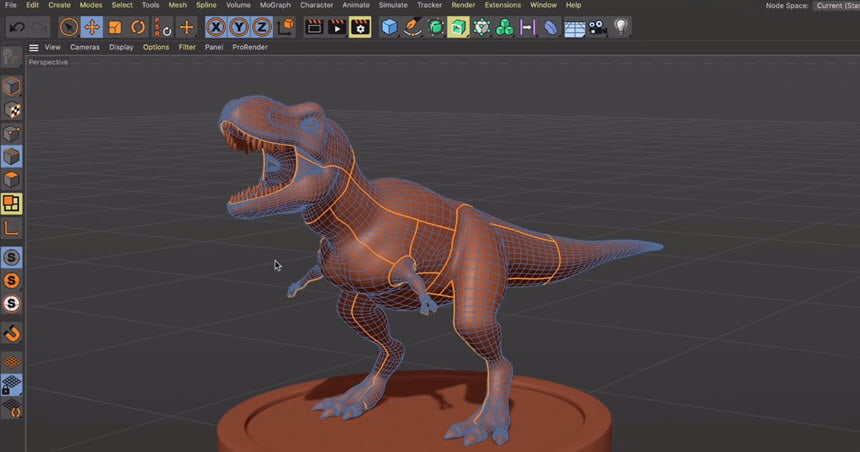860x452 pixels.
Task: Open the Cube primitive object menu
Action: coord(389,27)
